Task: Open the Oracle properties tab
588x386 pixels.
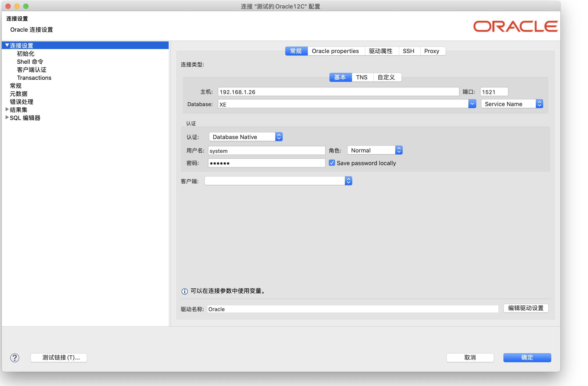Action: (x=335, y=51)
